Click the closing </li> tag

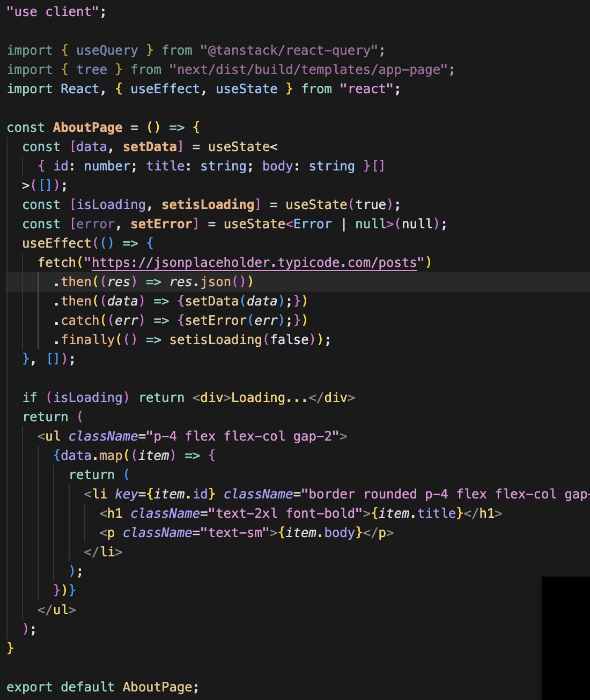tap(103, 552)
